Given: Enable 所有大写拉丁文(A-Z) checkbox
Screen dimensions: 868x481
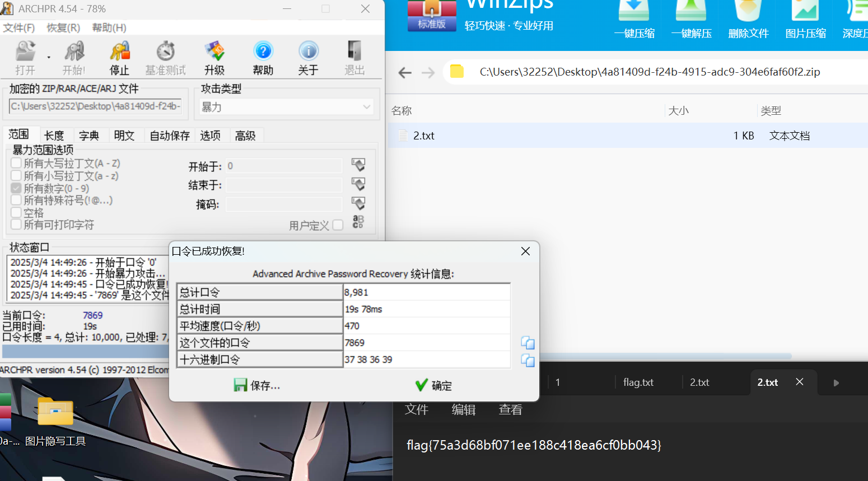Looking at the screenshot, I should (16, 163).
